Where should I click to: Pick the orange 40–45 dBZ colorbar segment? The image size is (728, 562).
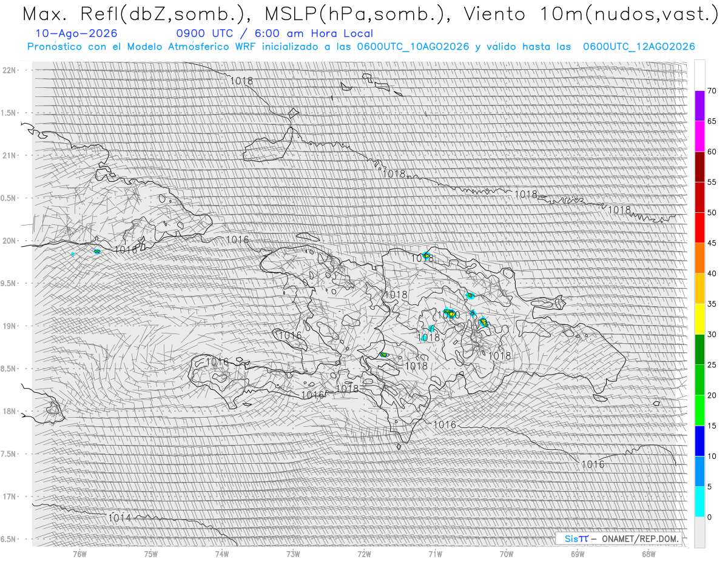(700, 258)
